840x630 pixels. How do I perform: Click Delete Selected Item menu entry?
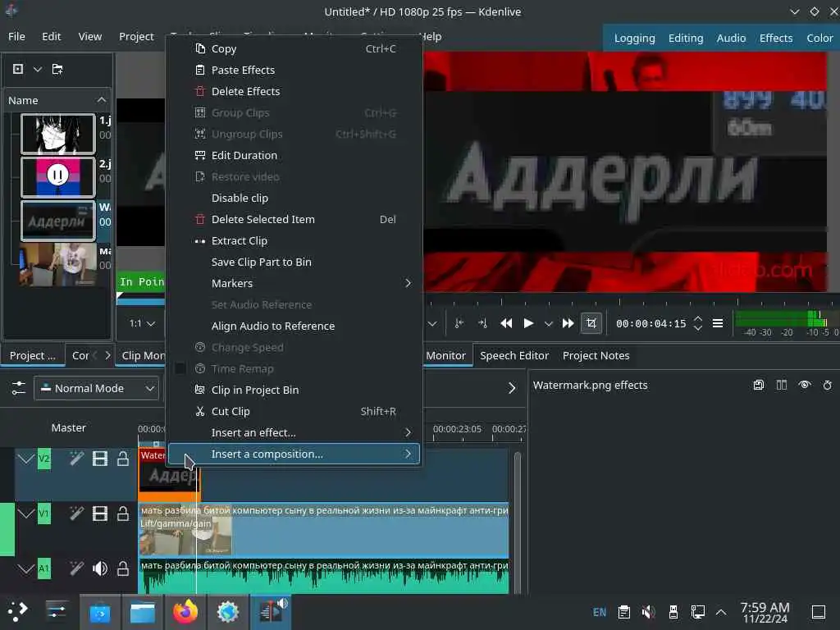click(294, 220)
